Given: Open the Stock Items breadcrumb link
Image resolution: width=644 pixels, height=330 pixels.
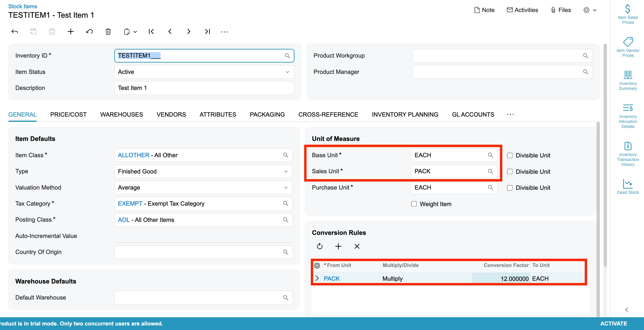Looking at the screenshot, I should (x=22, y=6).
